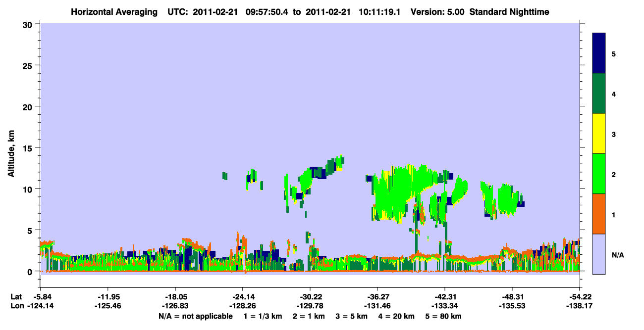This screenshot has width=644, height=330.
Task: Click latitude value -36.27
Action: point(377,297)
